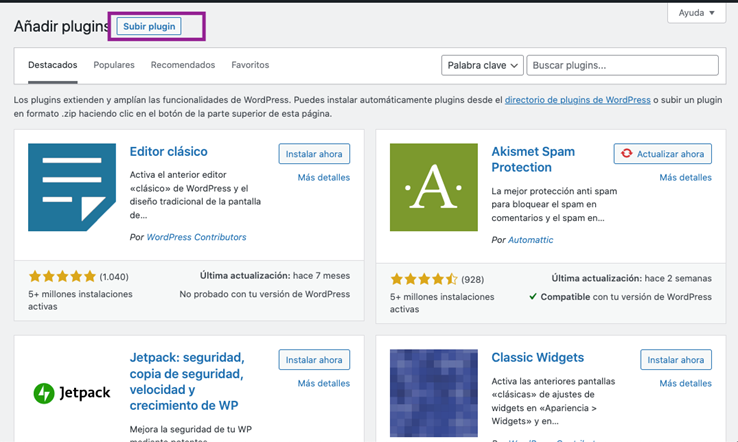Screen dimensions: 738x442
Task: Click the Subir plugin button
Action: click(x=149, y=26)
